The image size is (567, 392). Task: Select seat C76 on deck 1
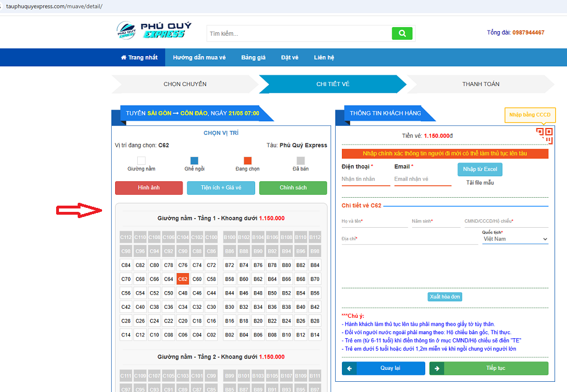[183, 265]
